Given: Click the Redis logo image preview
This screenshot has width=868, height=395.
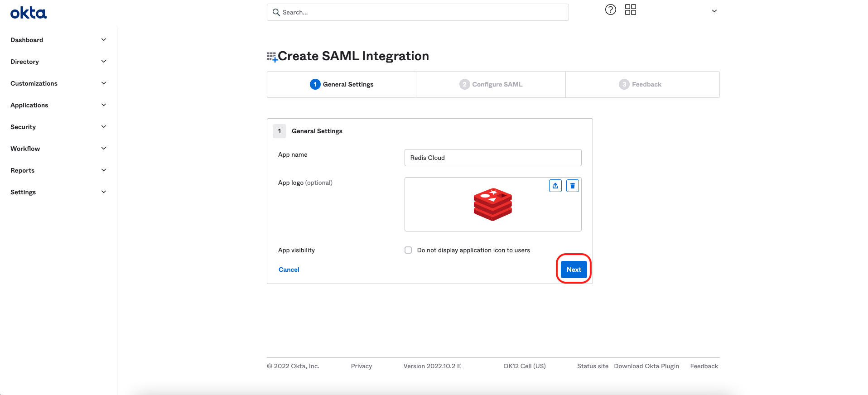Looking at the screenshot, I should 492,204.
